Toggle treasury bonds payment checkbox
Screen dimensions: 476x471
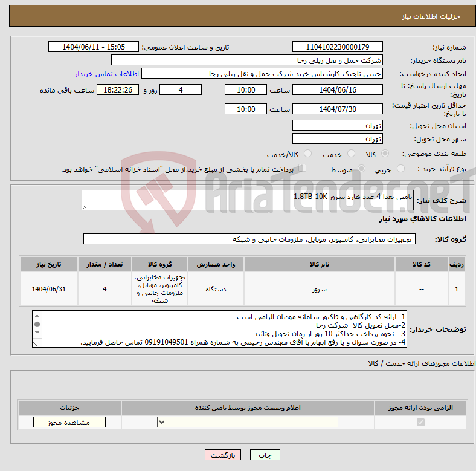tap(303, 167)
